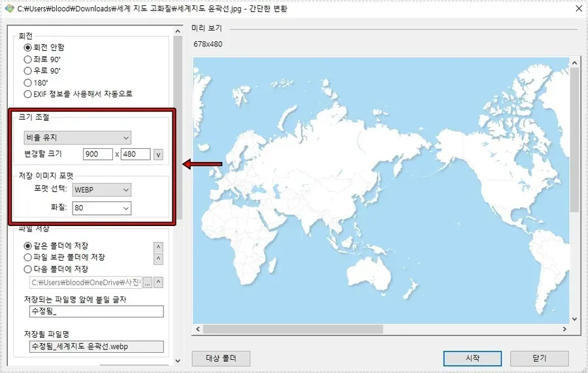This screenshot has height=373, width=588.
Task: Click the preview scroll right arrow
Action: [564, 329]
